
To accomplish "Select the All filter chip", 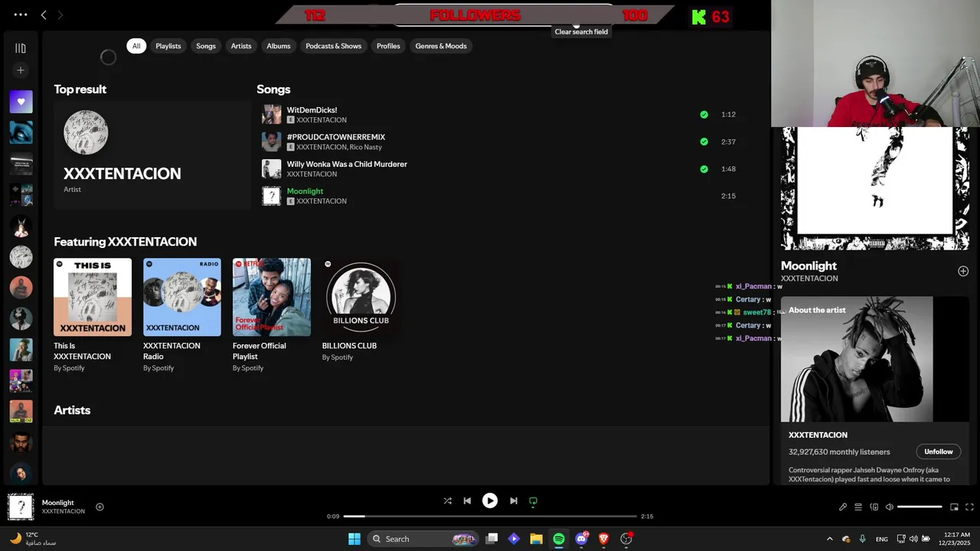I will [136, 46].
